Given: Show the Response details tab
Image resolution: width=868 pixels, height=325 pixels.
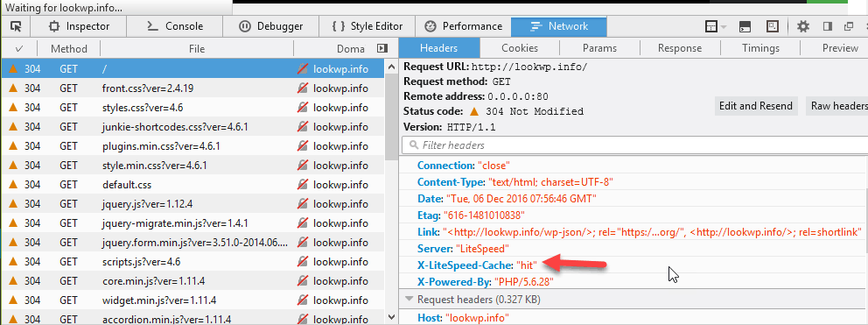Looking at the screenshot, I should [x=680, y=48].
